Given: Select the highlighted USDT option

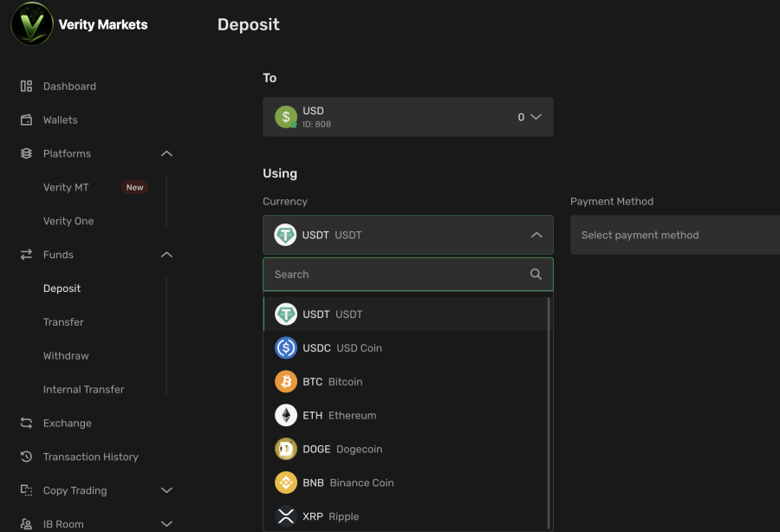Looking at the screenshot, I should (x=406, y=315).
